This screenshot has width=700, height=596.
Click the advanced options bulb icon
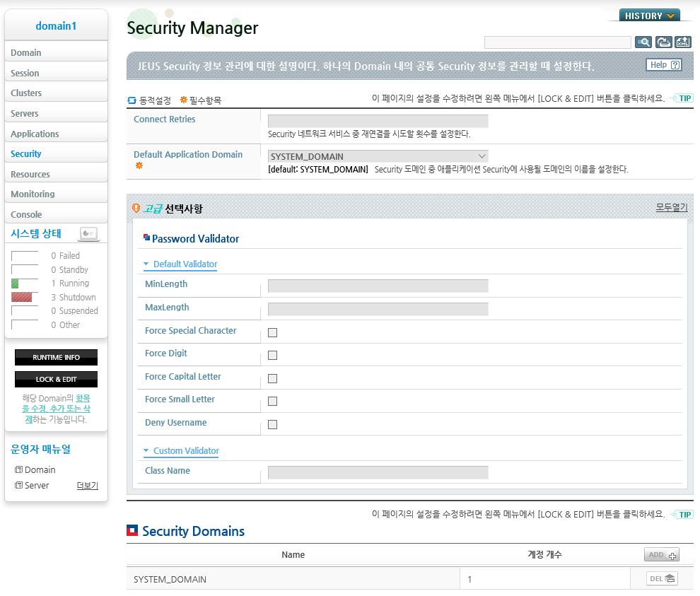point(136,208)
